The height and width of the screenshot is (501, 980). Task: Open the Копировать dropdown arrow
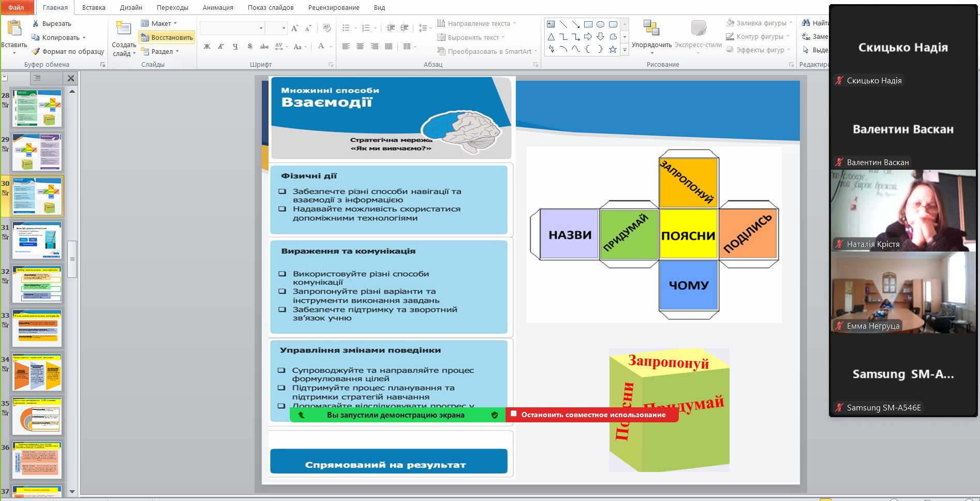click(x=84, y=37)
